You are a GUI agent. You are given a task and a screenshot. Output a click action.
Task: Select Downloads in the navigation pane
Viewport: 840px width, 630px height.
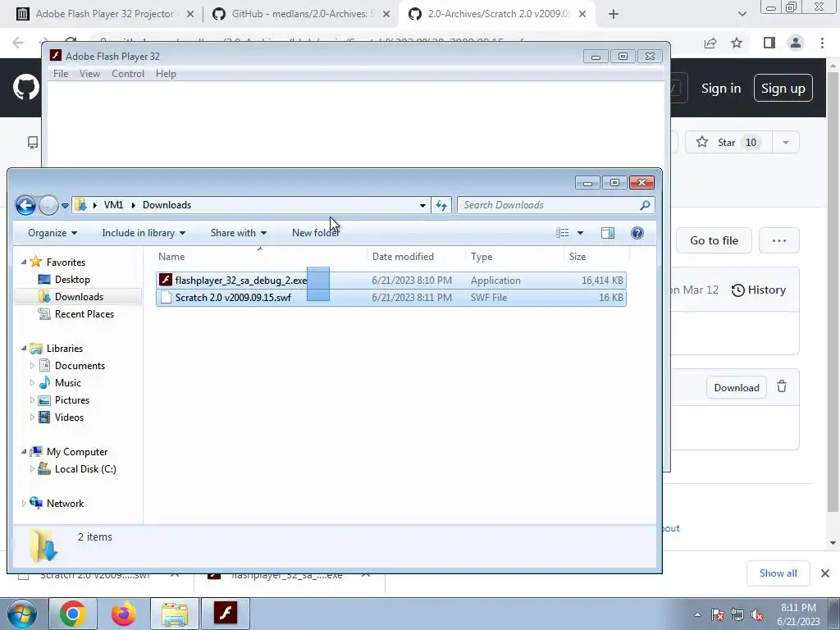click(79, 297)
